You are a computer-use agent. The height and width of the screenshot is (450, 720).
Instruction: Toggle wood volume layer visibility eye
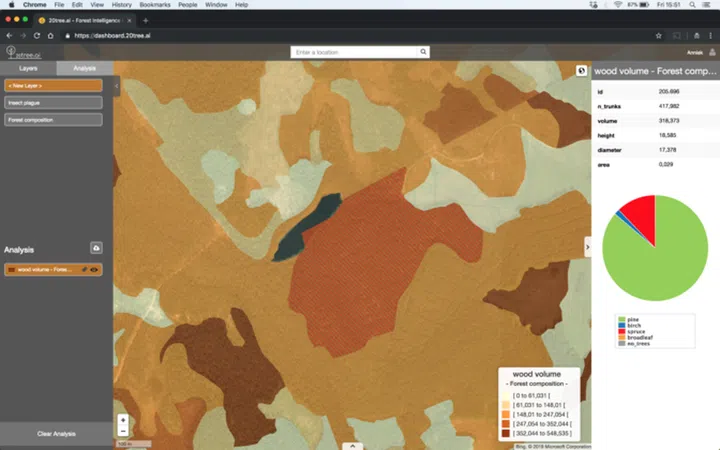pyautogui.click(x=94, y=270)
